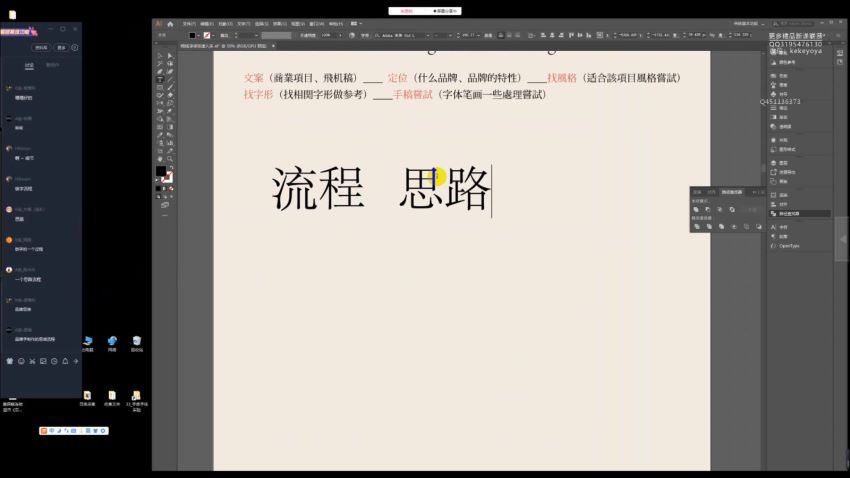
Task: Click Minus Front in Pathfinder panel
Action: click(708, 209)
